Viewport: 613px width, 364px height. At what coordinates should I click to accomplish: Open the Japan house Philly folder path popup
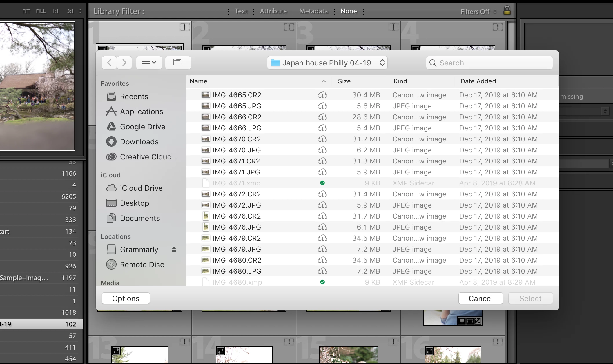(327, 63)
